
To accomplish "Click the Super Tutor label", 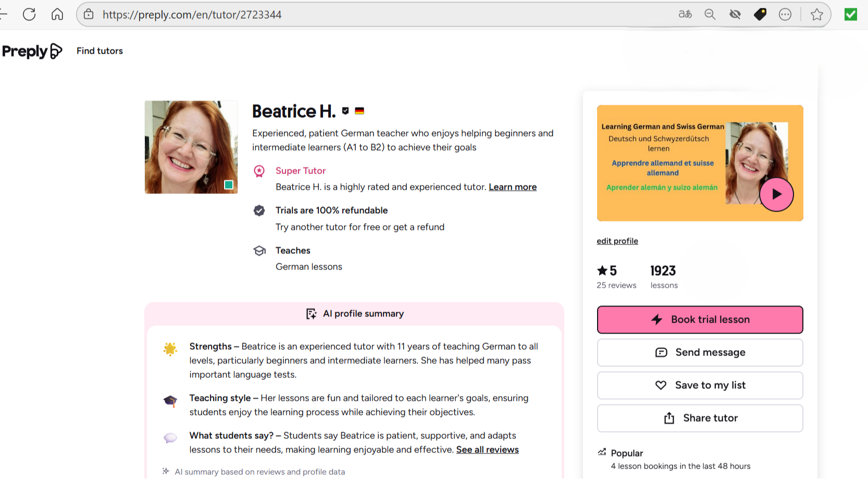I will (301, 171).
